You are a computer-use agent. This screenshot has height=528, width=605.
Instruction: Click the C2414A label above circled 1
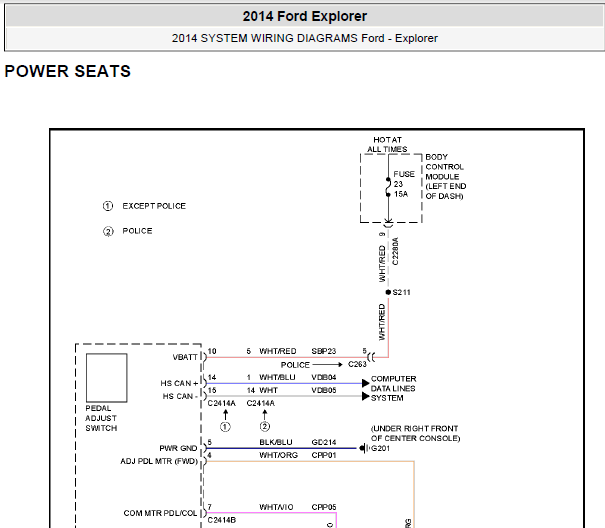221,403
